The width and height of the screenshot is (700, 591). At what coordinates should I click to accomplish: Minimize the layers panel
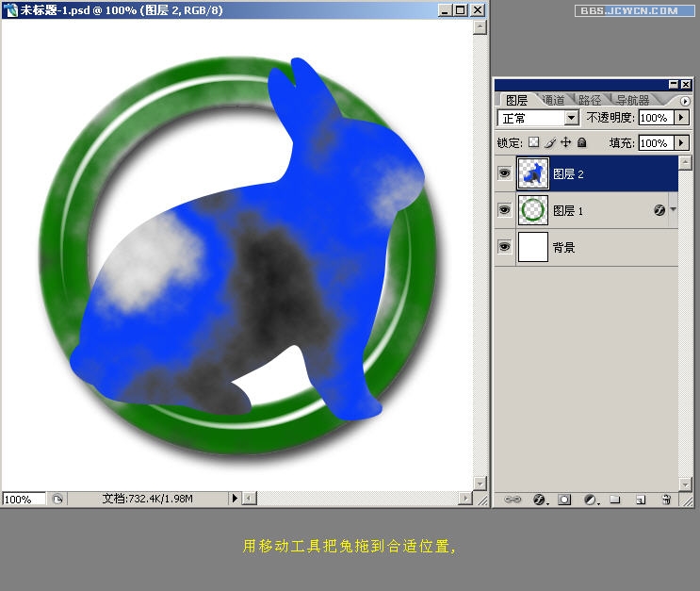point(674,84)
